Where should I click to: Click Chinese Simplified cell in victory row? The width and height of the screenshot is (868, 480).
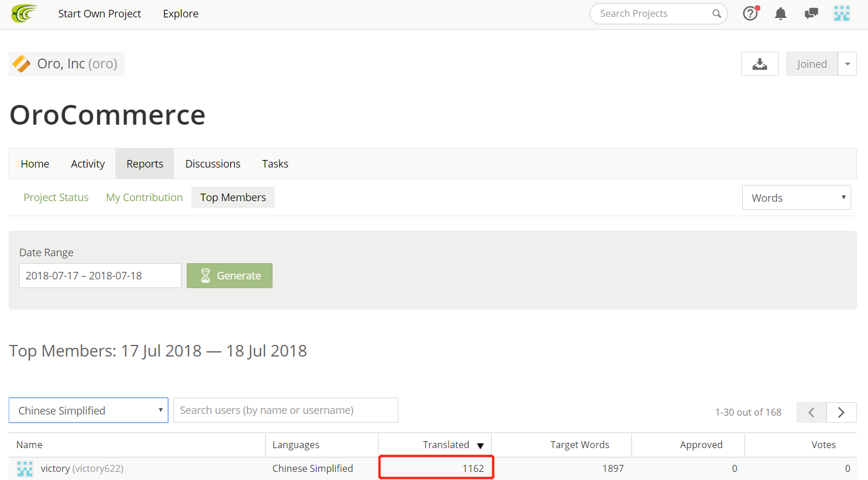coord(313,468)
